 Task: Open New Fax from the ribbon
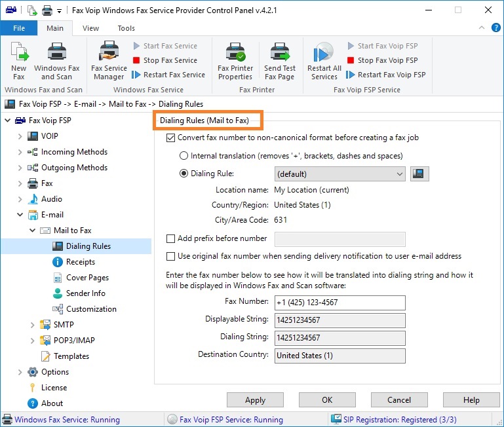coord(19,61)
